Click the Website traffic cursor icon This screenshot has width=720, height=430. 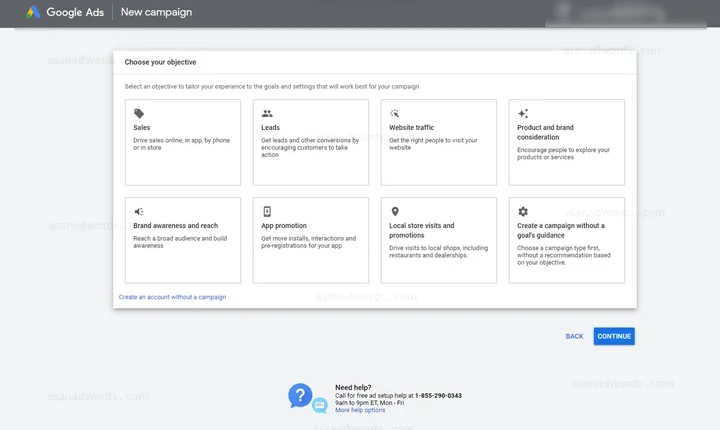(x=394, y=113)
